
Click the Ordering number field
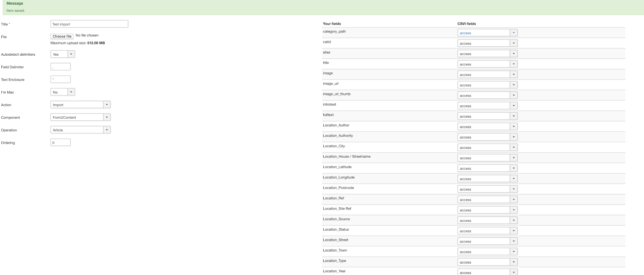60,143
